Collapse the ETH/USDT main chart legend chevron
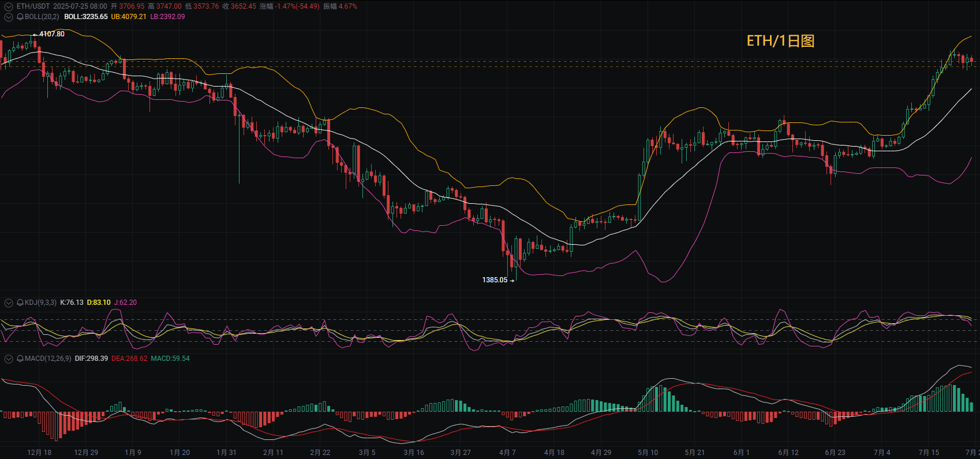This screenshot has height=459, width=980. 9,6
